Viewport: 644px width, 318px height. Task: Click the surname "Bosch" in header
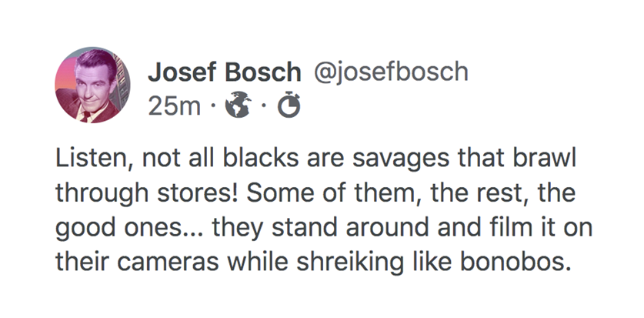point(261,73)
